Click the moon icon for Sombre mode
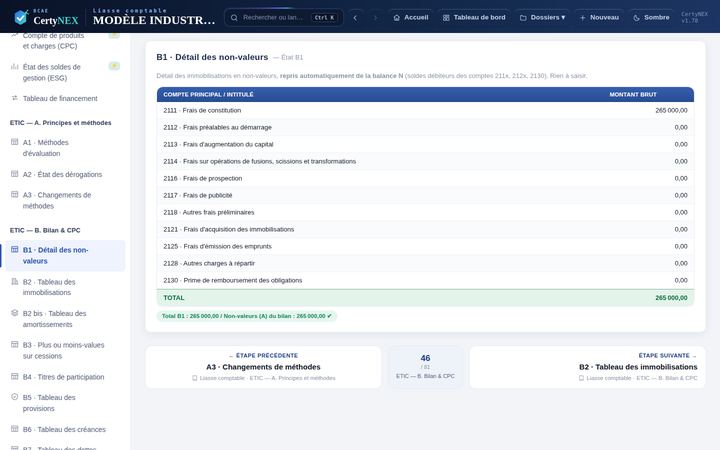Viewport: 720px width, 450px height. 636,17
